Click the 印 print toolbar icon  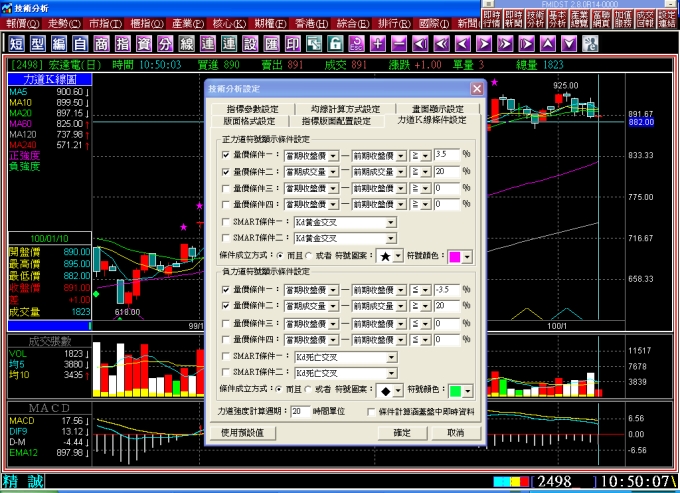[x=292, y=43]
